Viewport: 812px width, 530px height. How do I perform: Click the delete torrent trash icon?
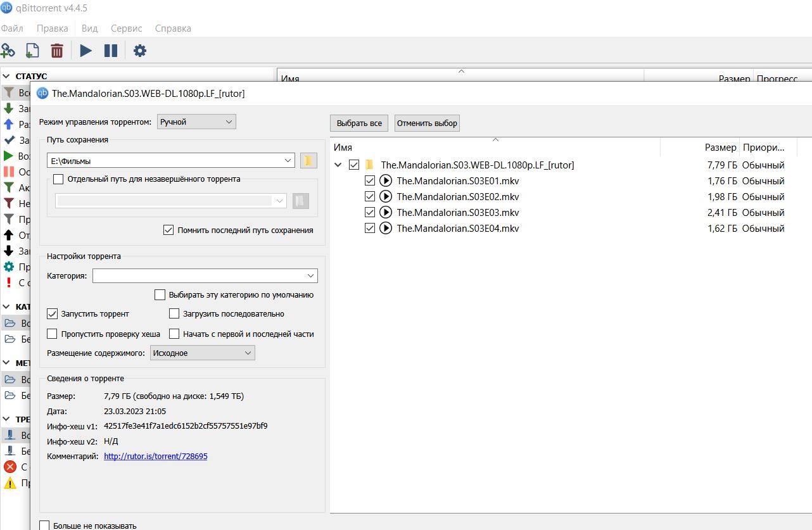click(57, 51)
